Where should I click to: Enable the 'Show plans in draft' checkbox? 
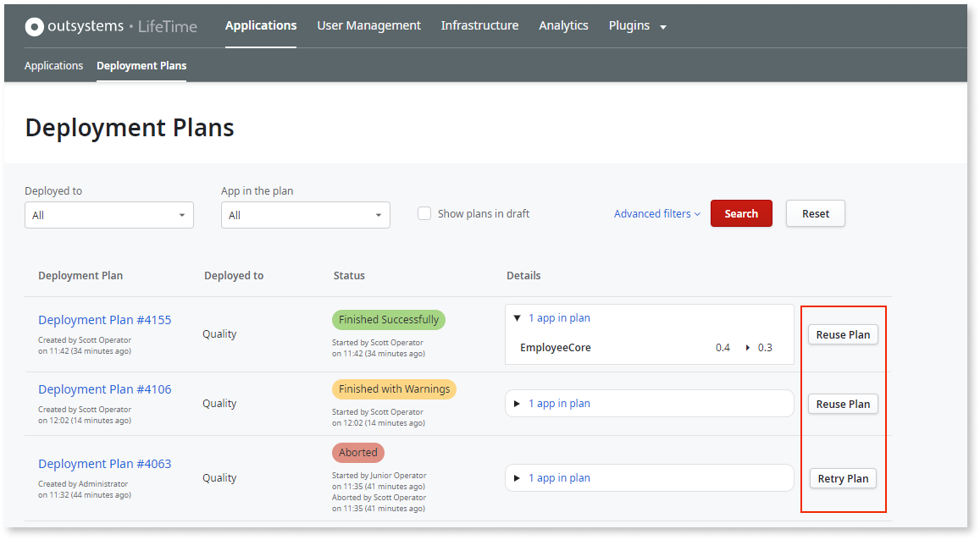point(424,213)
